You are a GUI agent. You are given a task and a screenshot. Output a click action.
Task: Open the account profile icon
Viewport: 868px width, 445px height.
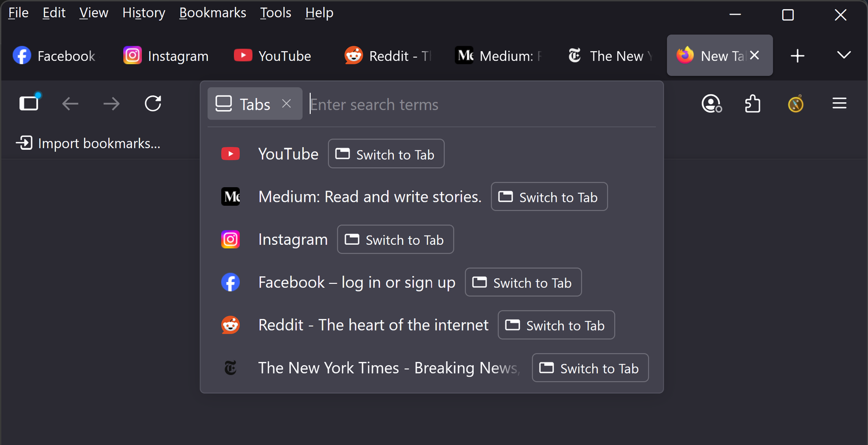(711, 103)
